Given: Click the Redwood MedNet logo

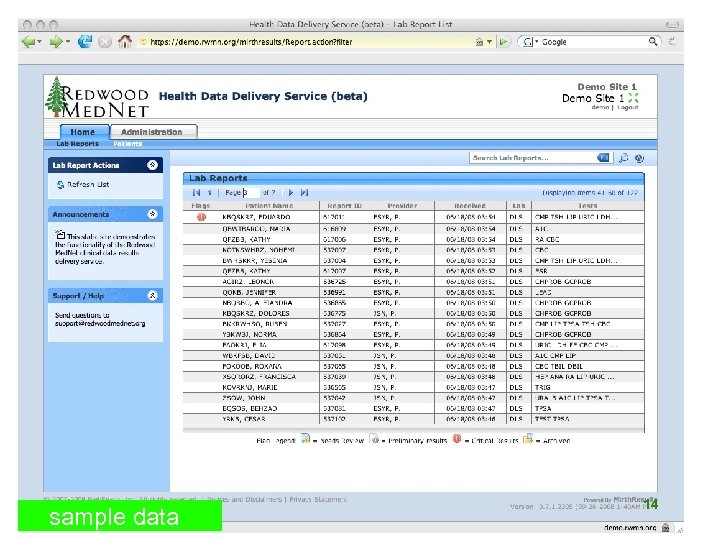Looking at the screenshot, I should click(x=97, y=97).
